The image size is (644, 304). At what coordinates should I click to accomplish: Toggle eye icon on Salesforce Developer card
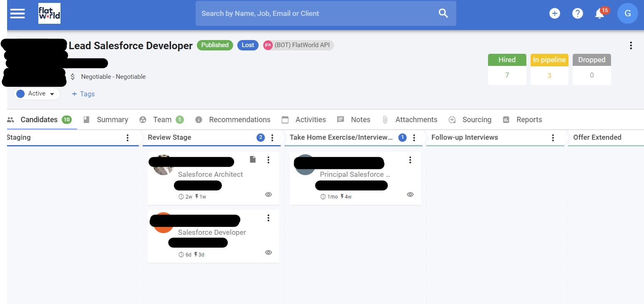click(x=268, y=252)
